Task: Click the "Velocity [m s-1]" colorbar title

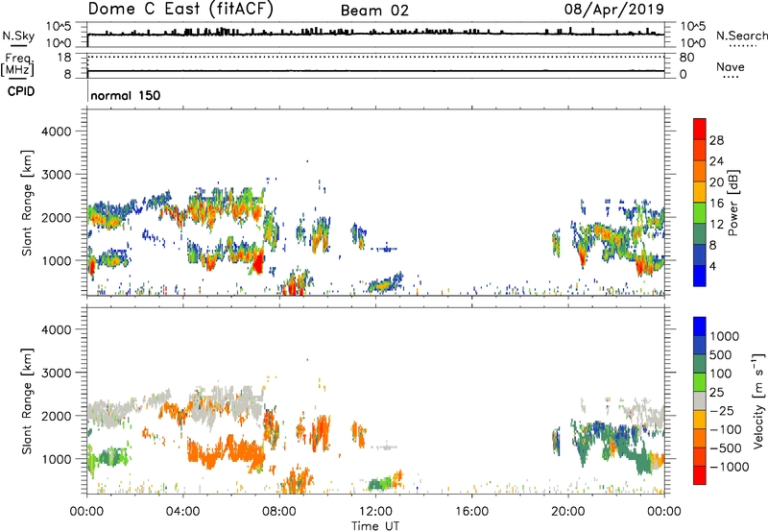Action: click(x=758, y=400)
